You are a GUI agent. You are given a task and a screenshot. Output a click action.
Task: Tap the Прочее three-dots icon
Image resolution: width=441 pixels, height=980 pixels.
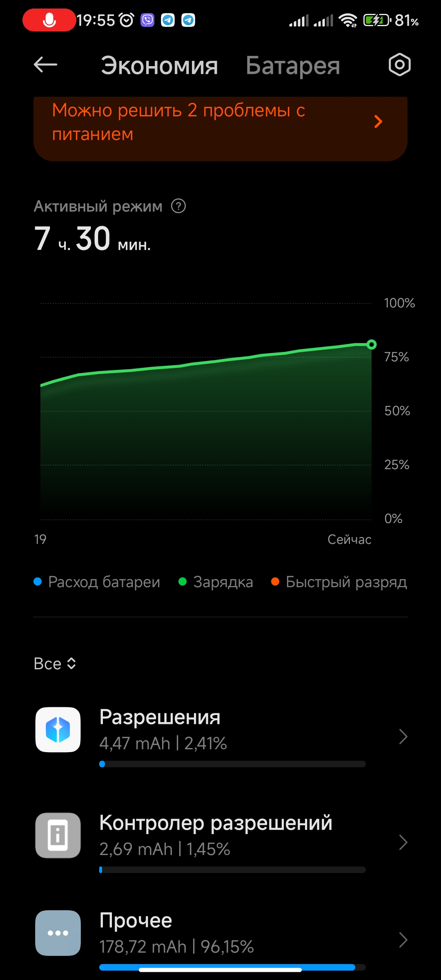(58, 933)
